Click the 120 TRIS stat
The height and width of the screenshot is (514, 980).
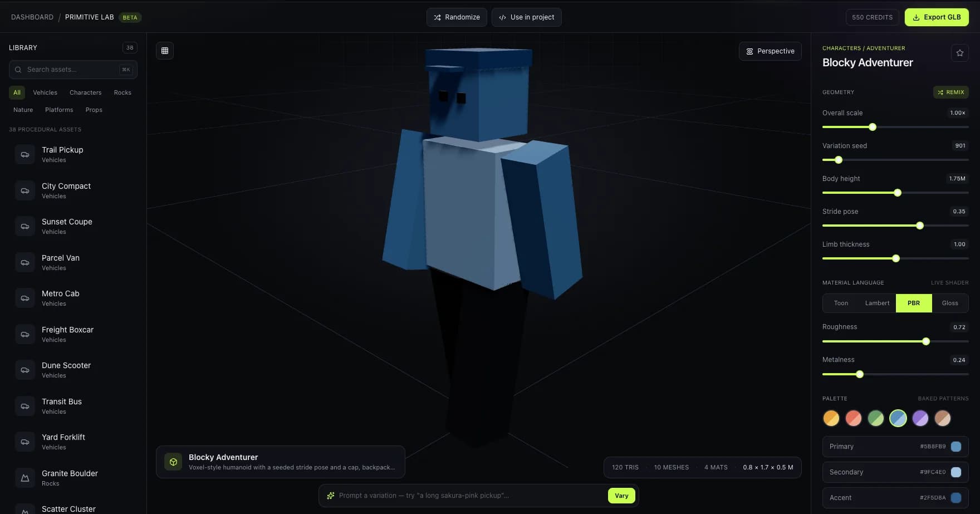(625, 467)
